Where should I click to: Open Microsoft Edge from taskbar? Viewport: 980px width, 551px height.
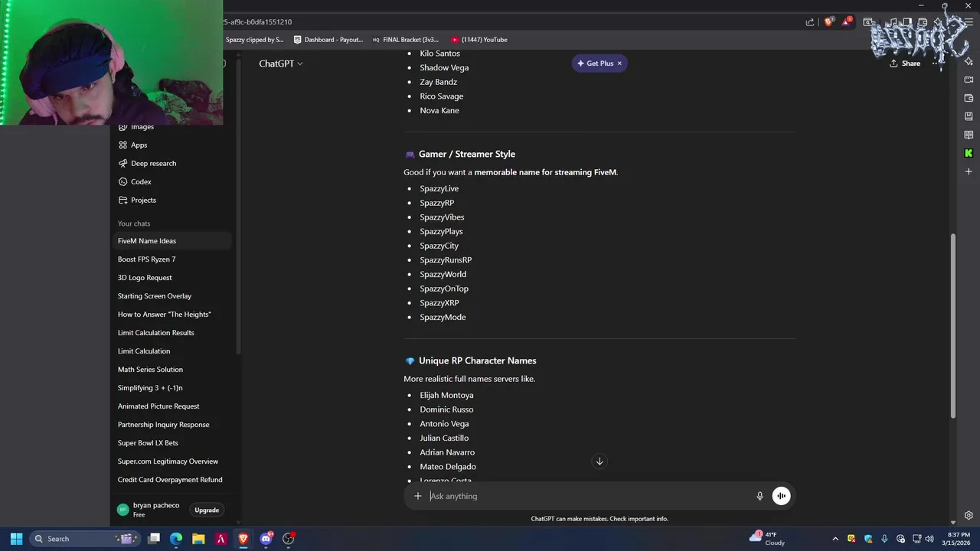(176, 539)
